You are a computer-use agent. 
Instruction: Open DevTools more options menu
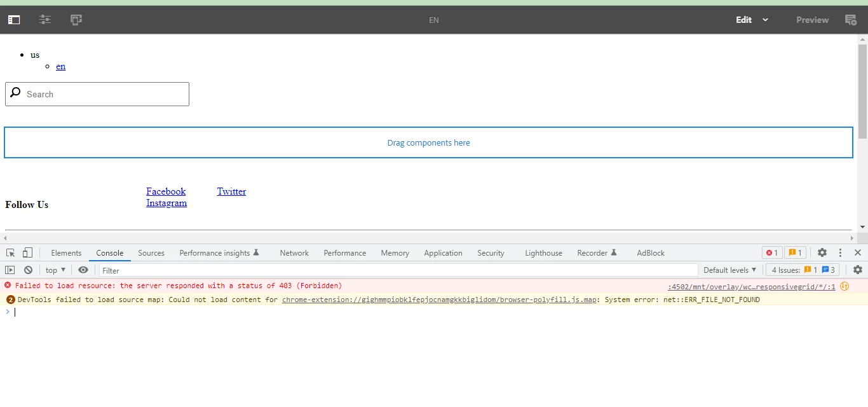click(840, 252)
